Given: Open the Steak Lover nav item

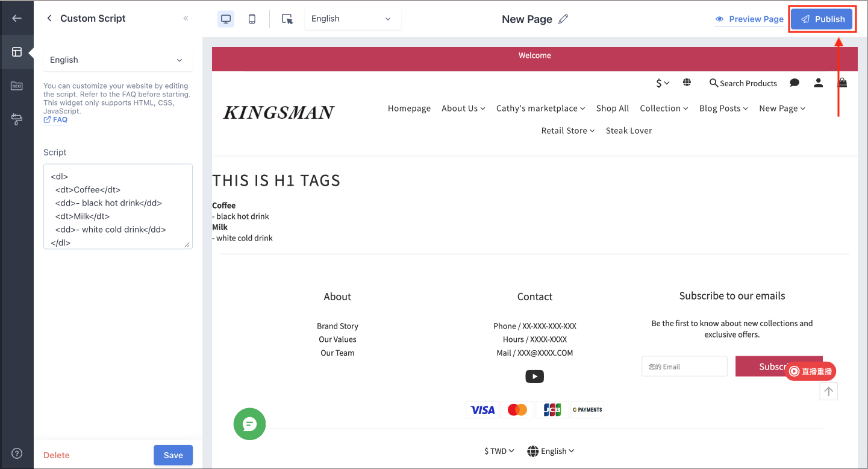Looking at the screenshot, I should coord(629,131).
